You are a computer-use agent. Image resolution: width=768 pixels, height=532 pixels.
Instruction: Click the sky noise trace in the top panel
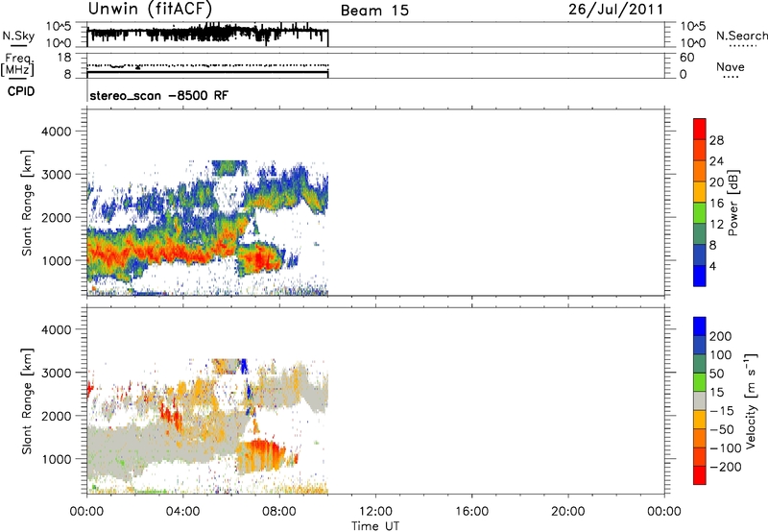[207, 34]
